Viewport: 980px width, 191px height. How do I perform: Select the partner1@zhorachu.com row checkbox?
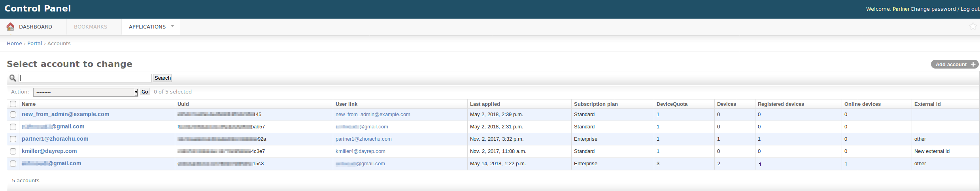(13, 139)
